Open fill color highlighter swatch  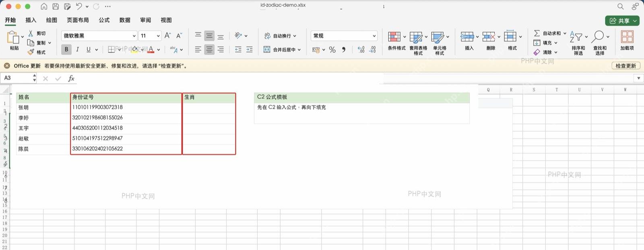coord(134,50)
